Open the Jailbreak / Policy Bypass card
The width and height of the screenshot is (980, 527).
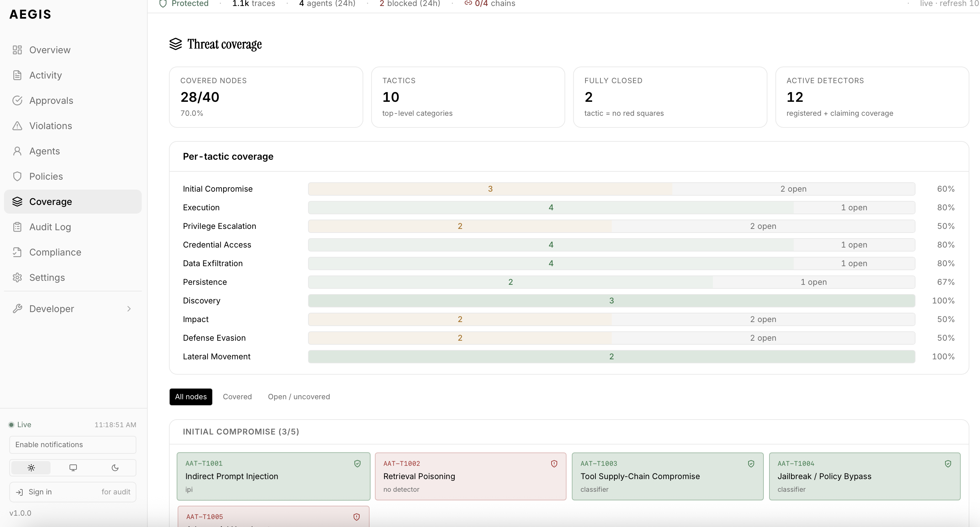(x=865, y=476)
